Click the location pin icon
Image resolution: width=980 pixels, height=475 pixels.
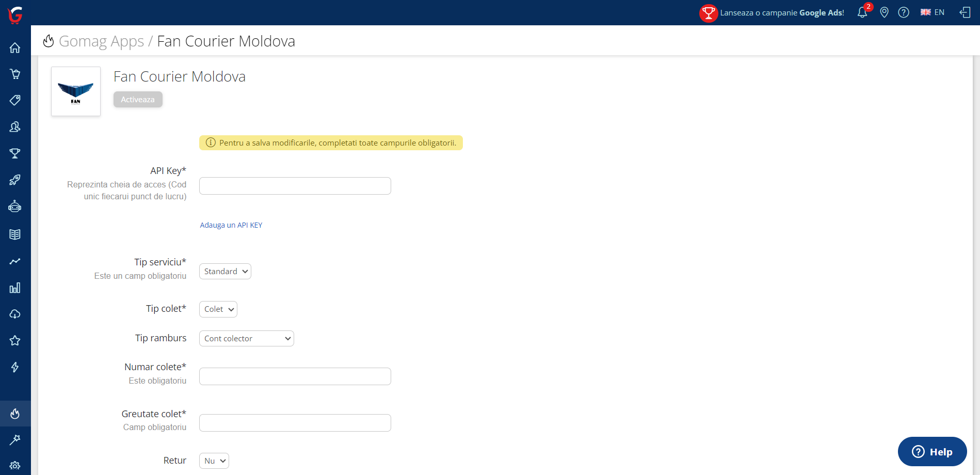tap(884, 12)
